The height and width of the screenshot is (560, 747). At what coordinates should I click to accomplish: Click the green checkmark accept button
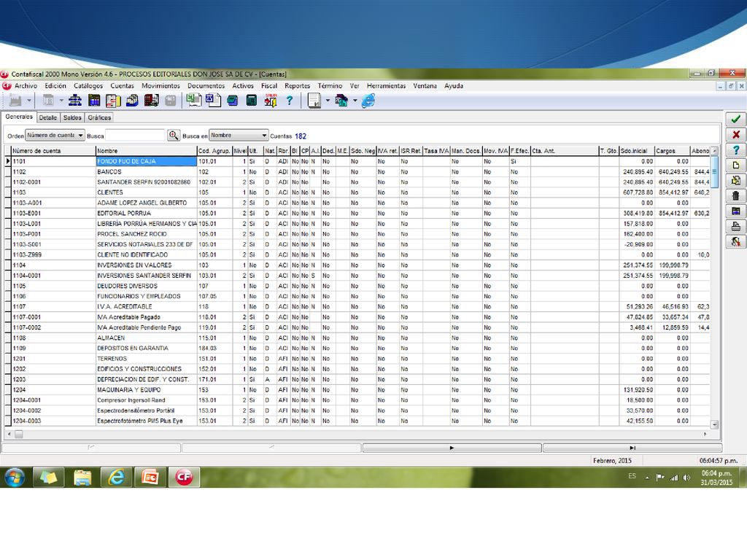[735, 119]
